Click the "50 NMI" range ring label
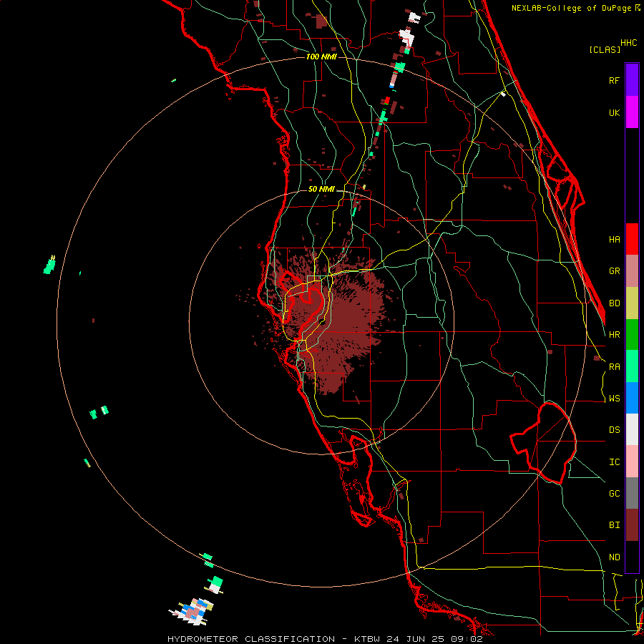Screen dimensions: 644x644 tap(321, 190)
